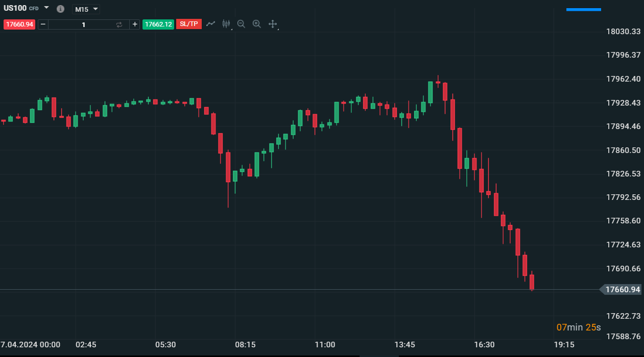Click the US100 symbol name

click(15, 8)
